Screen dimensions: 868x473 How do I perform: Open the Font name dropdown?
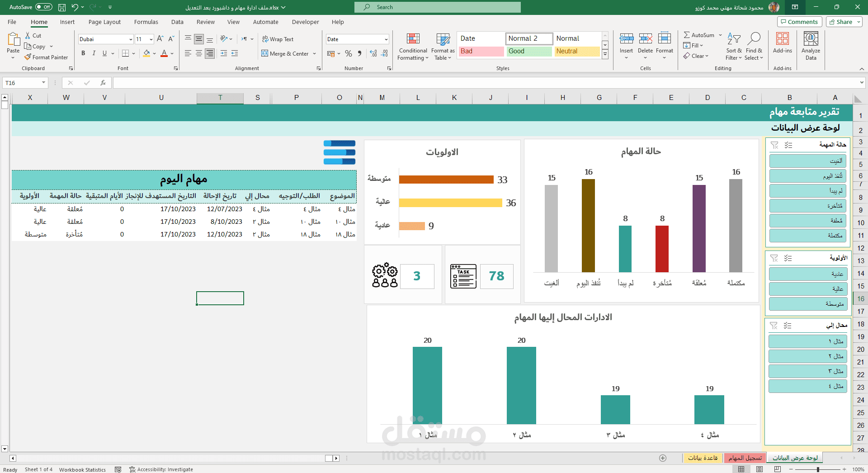pyautogui.click(x=131, y=39)
